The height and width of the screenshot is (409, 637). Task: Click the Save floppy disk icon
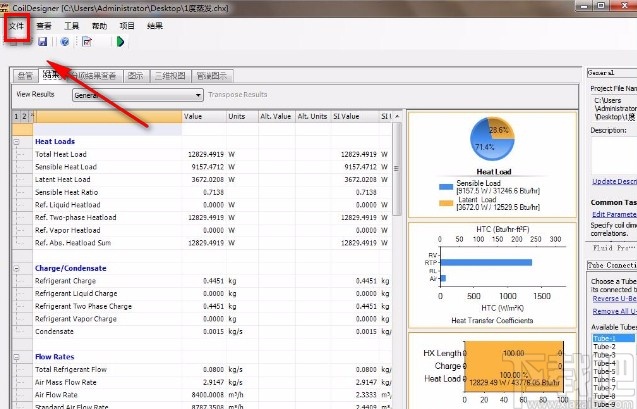click(43, 41)
